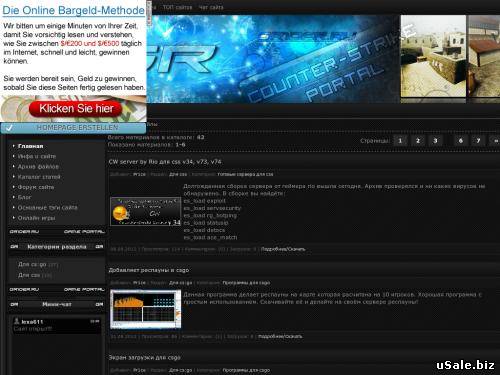Viewport: 500px width, 375px height.
Task: Click the next-page arrow in pagination
Action: pos(495,141)
